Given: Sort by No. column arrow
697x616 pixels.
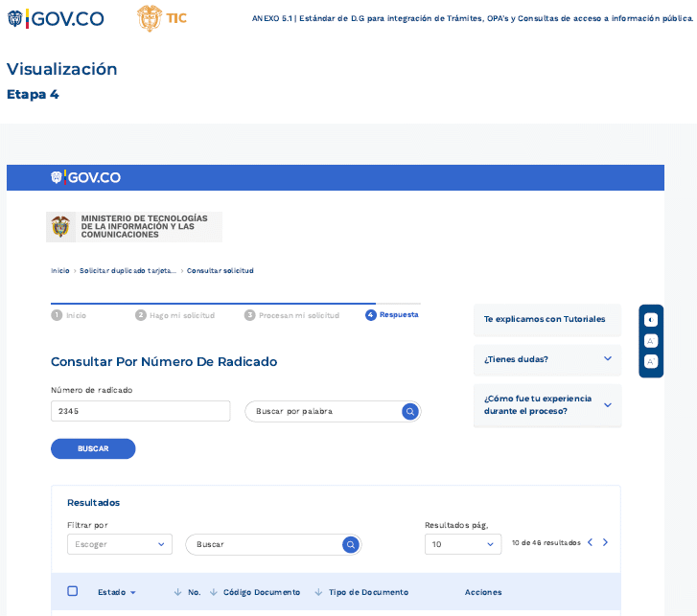Looking at the screenshot, I should click(x=178, y=592).
